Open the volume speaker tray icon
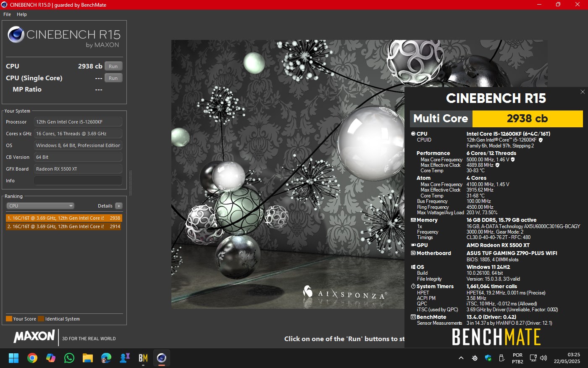This screenshot has width=588, height=368. (x=543, y=358)
